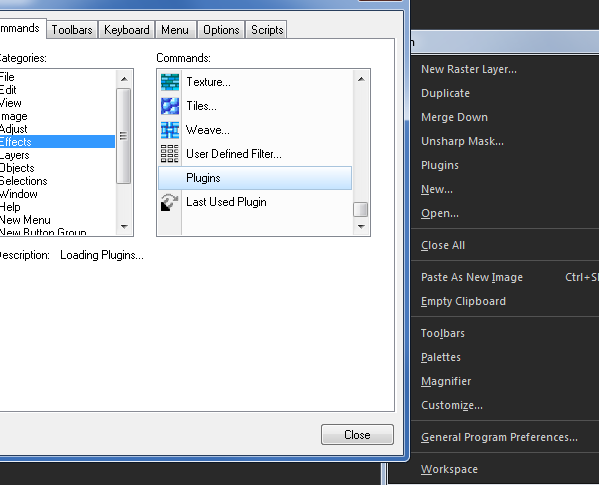
Task: Click the Categories list scroll down arrow
Action: click(x=124, y=227)
